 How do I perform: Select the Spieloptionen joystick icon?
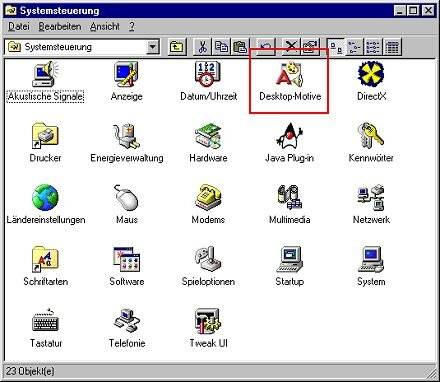[x=208, y=259]
